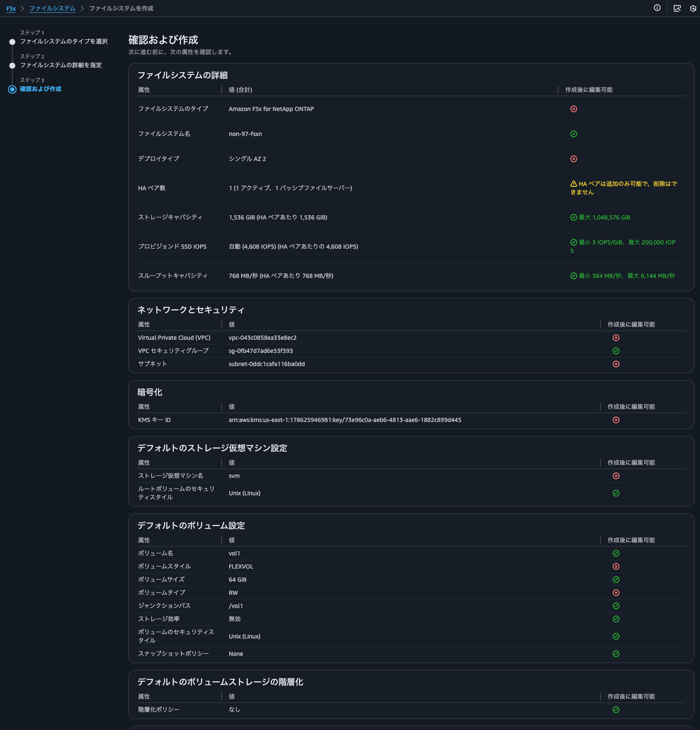Select the KMS key ARN value

(345, 420)
